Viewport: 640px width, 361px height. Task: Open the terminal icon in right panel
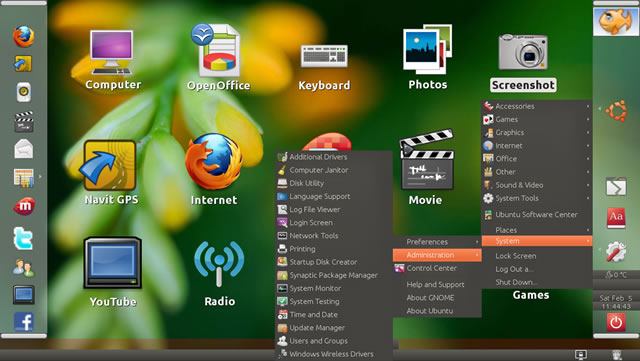[x=616, y=187]
